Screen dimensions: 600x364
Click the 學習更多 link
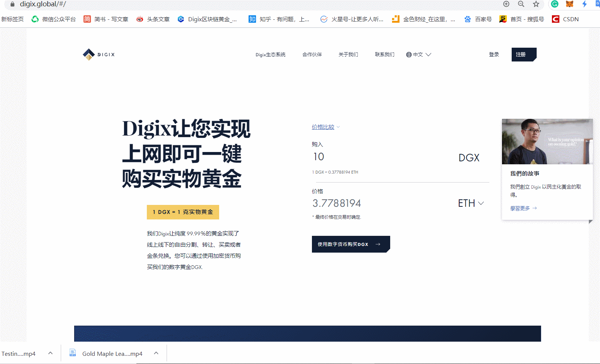[x=524, y=208]
